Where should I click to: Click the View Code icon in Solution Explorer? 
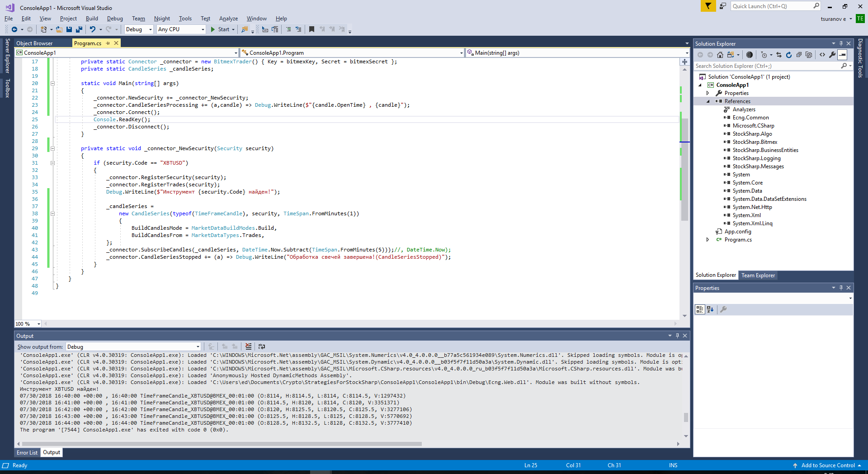click(822, 55)
